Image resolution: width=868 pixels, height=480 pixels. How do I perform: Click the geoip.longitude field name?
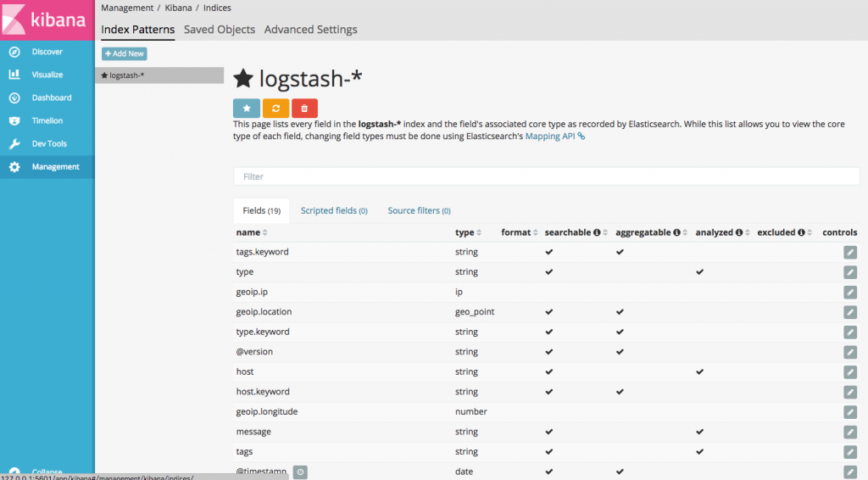[x=267, y=411]
